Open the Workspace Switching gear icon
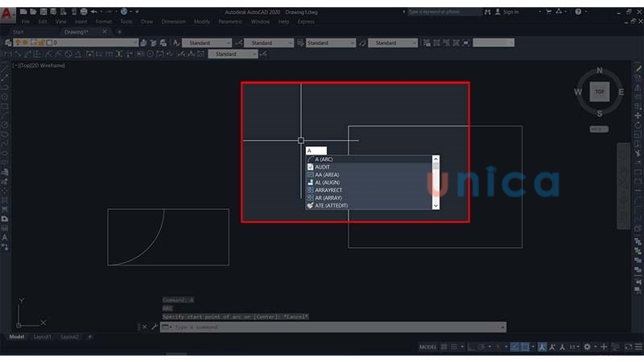The image size is (644, 362). pos(587,347)
